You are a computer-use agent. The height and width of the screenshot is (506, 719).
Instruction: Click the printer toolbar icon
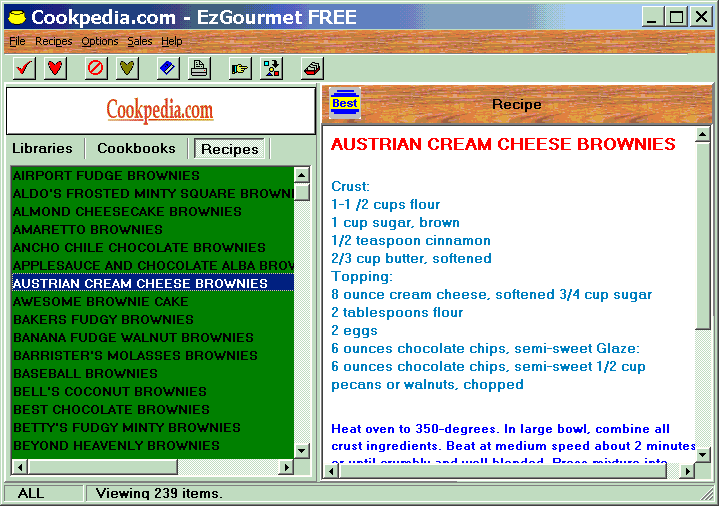199,68
